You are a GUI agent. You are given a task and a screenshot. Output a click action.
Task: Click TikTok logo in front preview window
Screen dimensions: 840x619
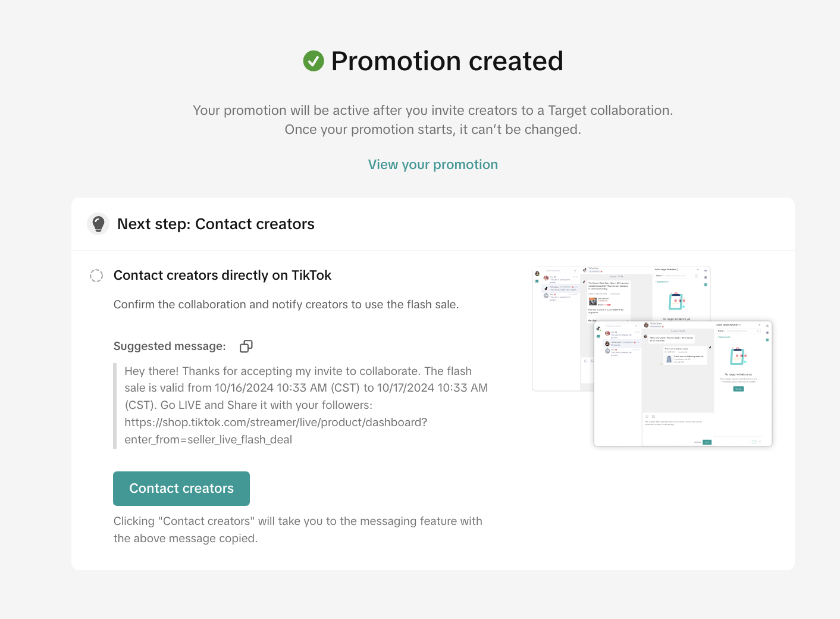point(598,329)
